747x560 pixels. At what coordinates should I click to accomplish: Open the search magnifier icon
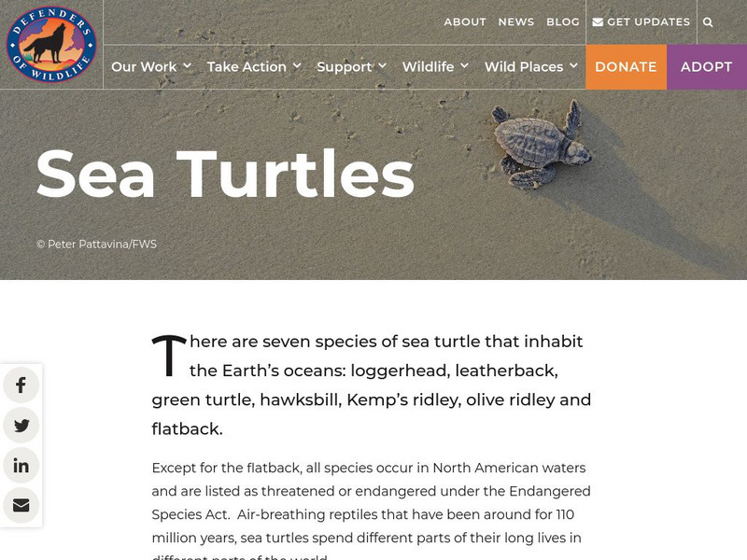(708, 22)
